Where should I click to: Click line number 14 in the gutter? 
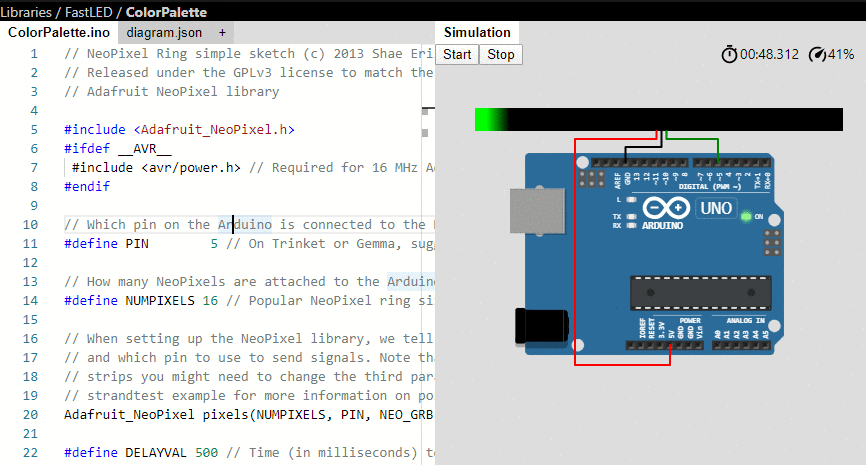[33, 300]
